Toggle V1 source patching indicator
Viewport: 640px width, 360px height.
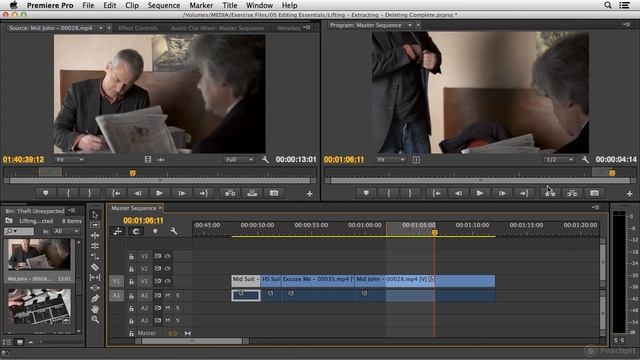(x=116, y=281)
